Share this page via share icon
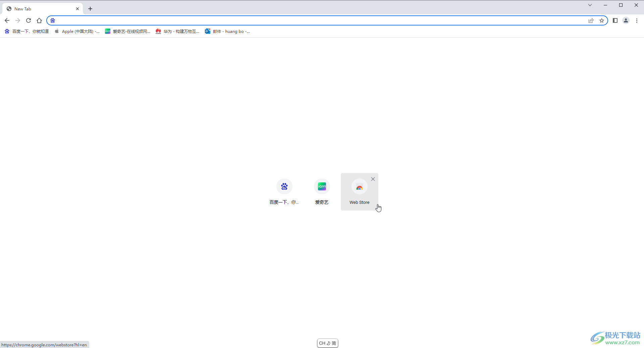Viewport: 644px width, 348px height. pos(591,20)
